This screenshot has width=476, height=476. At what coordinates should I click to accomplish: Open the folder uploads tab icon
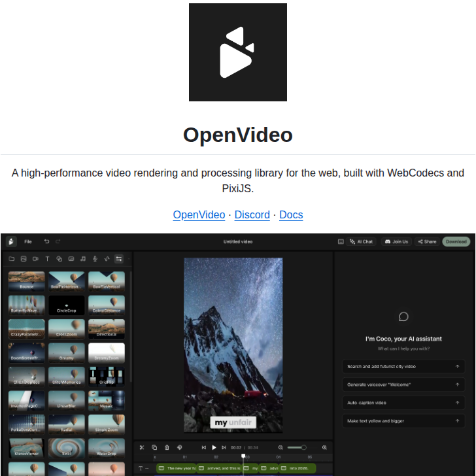click(x=12, y=259)
